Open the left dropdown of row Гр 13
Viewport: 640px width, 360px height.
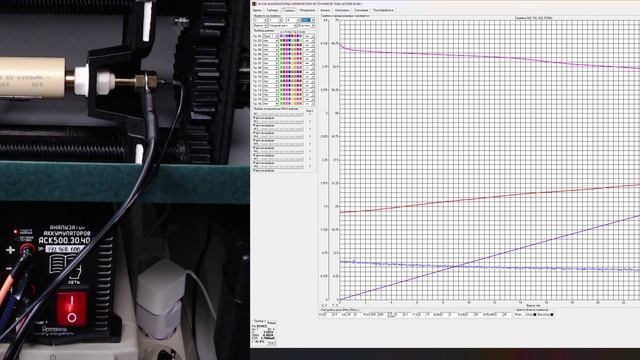(270, 90)
